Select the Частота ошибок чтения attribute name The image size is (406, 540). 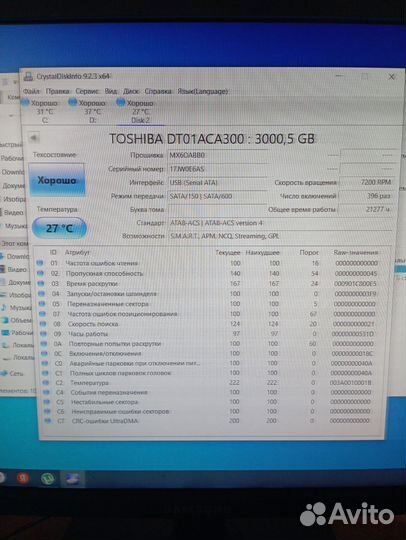tap(102, 263)
